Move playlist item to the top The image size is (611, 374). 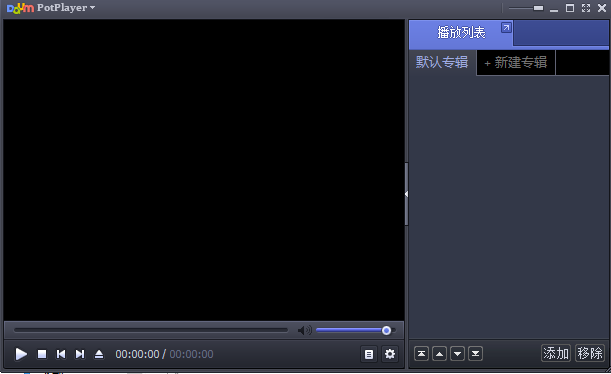[421, 354]
